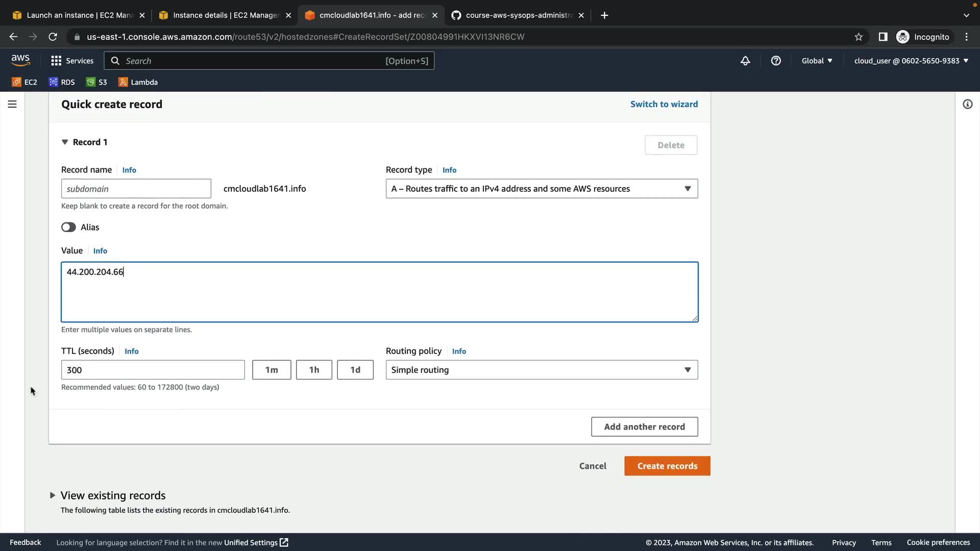Switch to the GitHub course tab
The width and height of the screenshot is (980, 551).
[518, 15]
